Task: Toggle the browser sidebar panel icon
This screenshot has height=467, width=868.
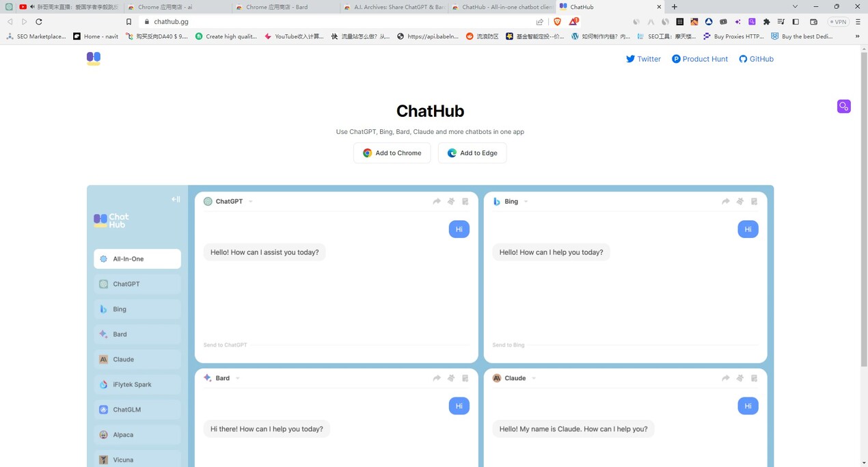Action: click(x=796, y=22)
